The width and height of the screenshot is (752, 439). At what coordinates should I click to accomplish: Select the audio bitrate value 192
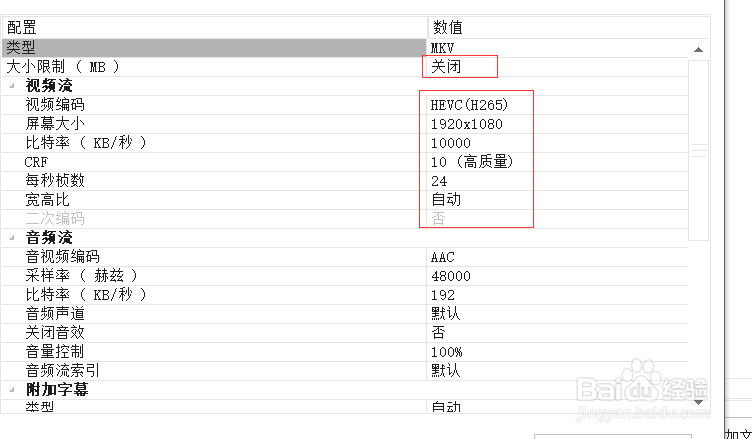click(442, 295)
